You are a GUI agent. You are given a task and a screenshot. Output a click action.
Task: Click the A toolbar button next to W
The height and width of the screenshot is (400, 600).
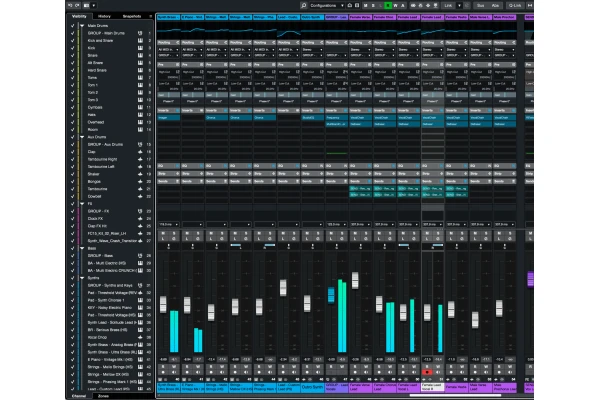(x=403, y=5)
